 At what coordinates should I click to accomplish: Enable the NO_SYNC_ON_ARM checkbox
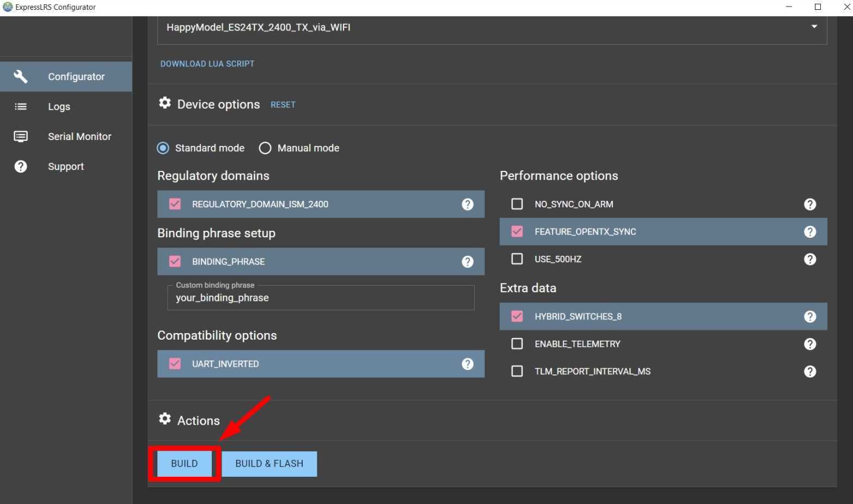click(517, 204)
